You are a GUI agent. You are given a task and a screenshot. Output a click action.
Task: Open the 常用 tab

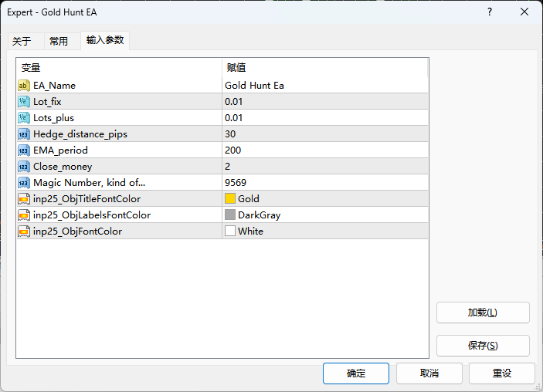coord(59,41)
